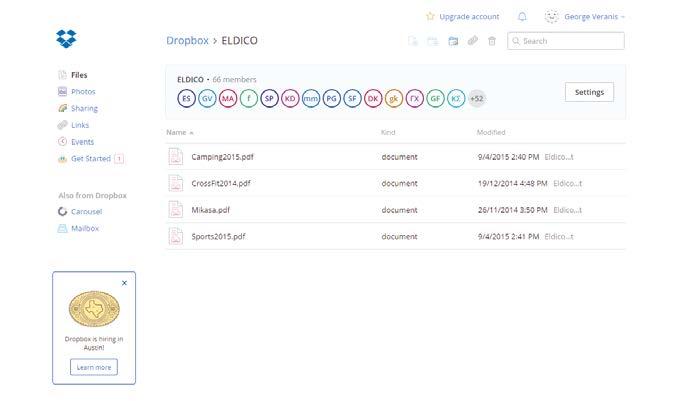Select member avatar GV
685x401 pixels.
(x=207, y=98)
